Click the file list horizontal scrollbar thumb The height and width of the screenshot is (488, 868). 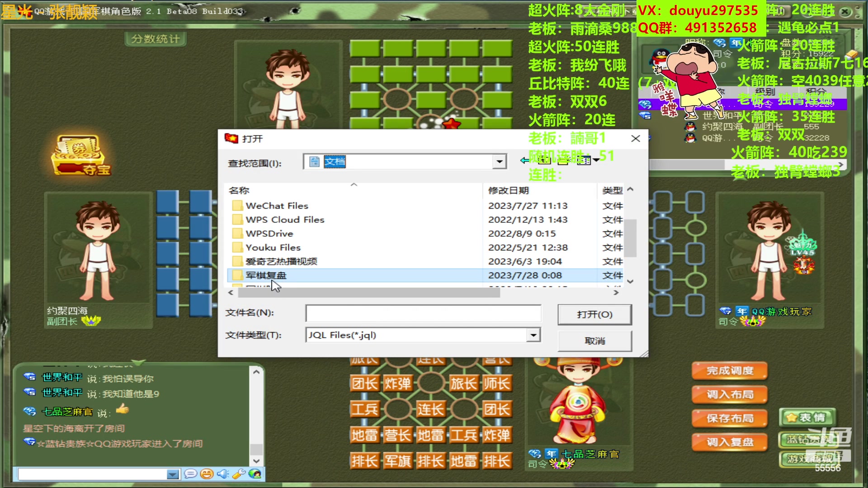369,293
